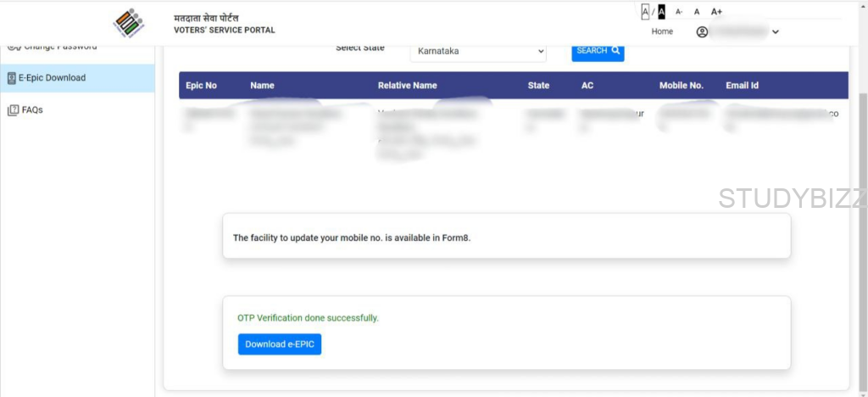Select the dark contrast 'A' icon
Image resolution: width=868 pixels, height=397 pixels.
[x=661, y=12]
